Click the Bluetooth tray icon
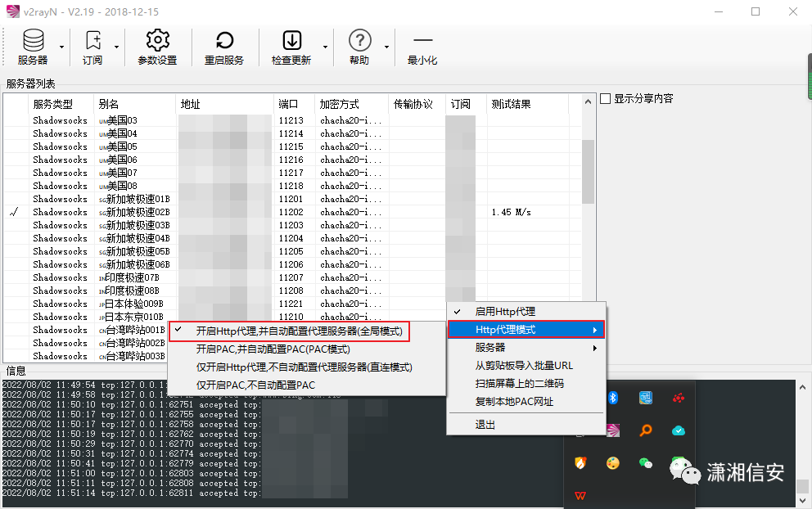Viewport: 812px width, 509px height. point(613,398)
